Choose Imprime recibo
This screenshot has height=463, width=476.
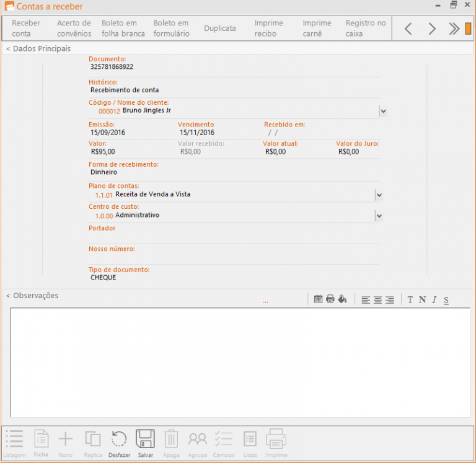(x=268, y=29)
